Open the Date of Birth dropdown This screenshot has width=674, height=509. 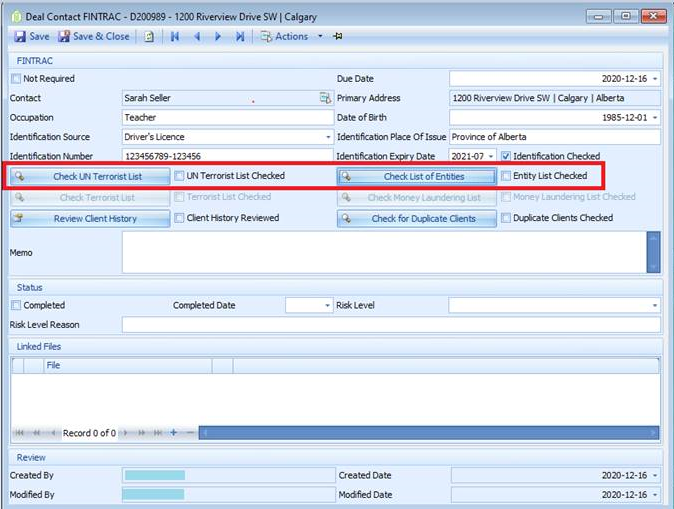(x=655, y=117)
